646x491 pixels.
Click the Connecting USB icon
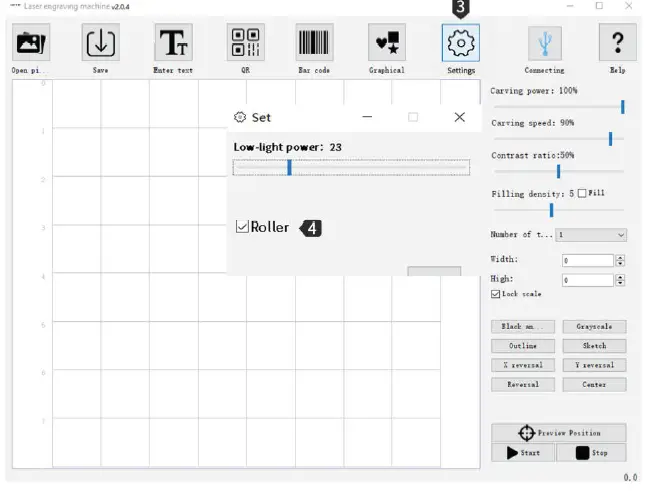click(545, 43)
